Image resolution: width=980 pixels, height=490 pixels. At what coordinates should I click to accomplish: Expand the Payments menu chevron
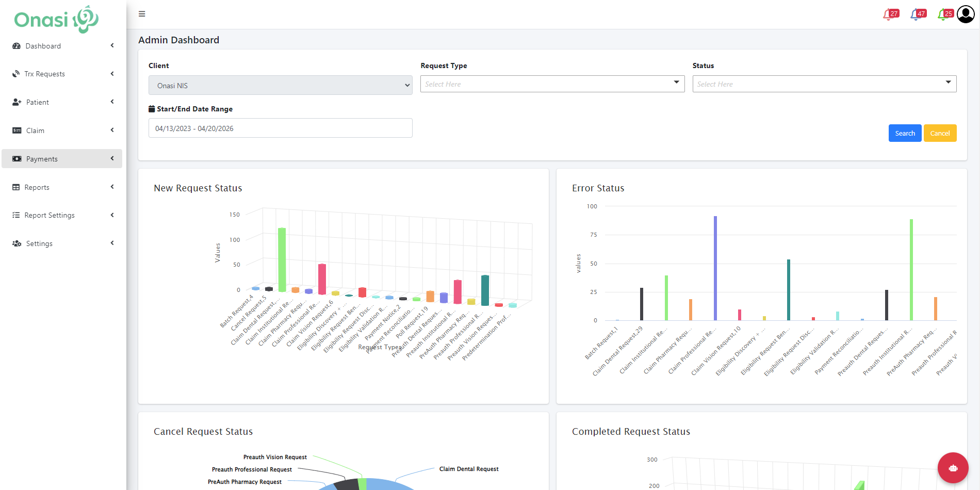[112, 159]
